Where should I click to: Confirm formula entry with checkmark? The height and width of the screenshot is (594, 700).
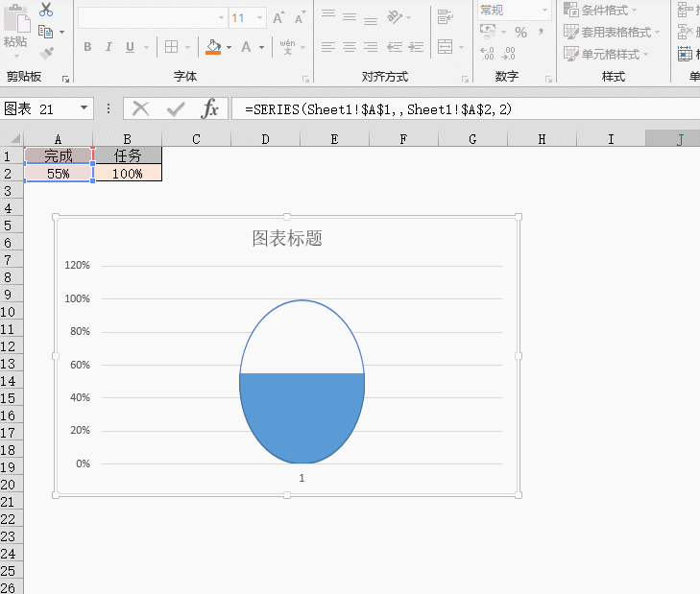(x=176, y=108)
